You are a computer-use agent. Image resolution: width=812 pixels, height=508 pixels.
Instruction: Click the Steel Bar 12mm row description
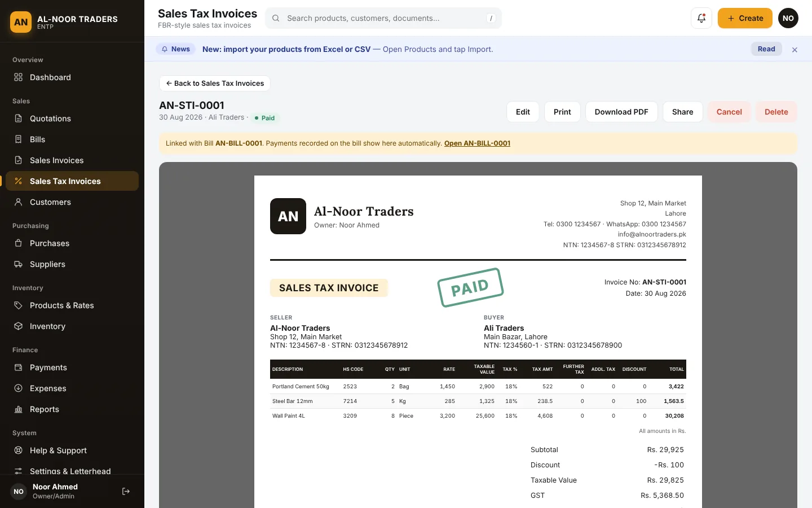(x=292, y=401)
